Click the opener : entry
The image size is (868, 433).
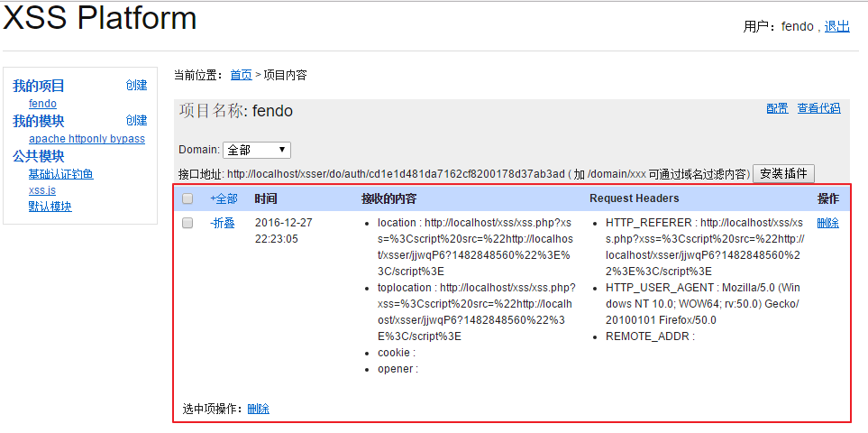pyautogui.click(x=398, y=369)
